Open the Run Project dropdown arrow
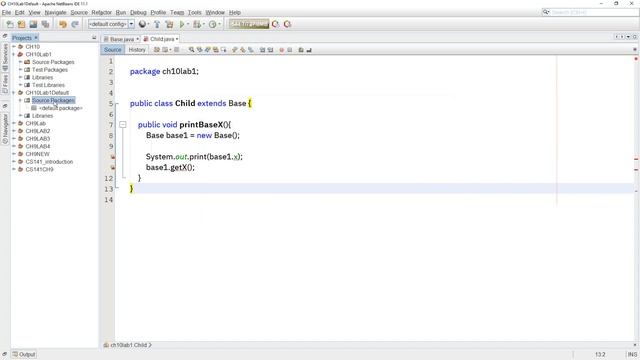The image size is (640, 360). click(x=188, y=24)
